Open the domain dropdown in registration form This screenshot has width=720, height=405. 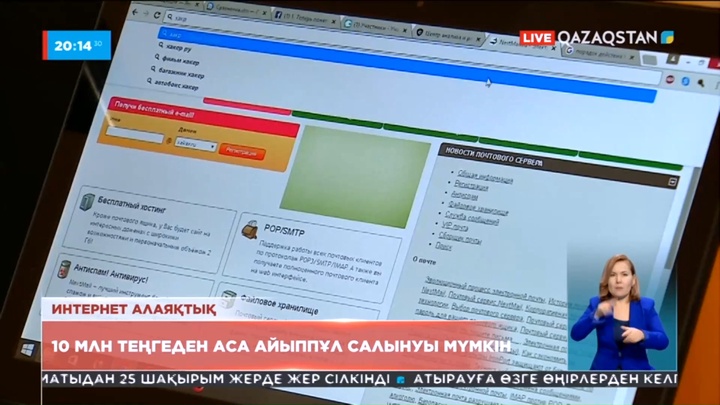197,144
